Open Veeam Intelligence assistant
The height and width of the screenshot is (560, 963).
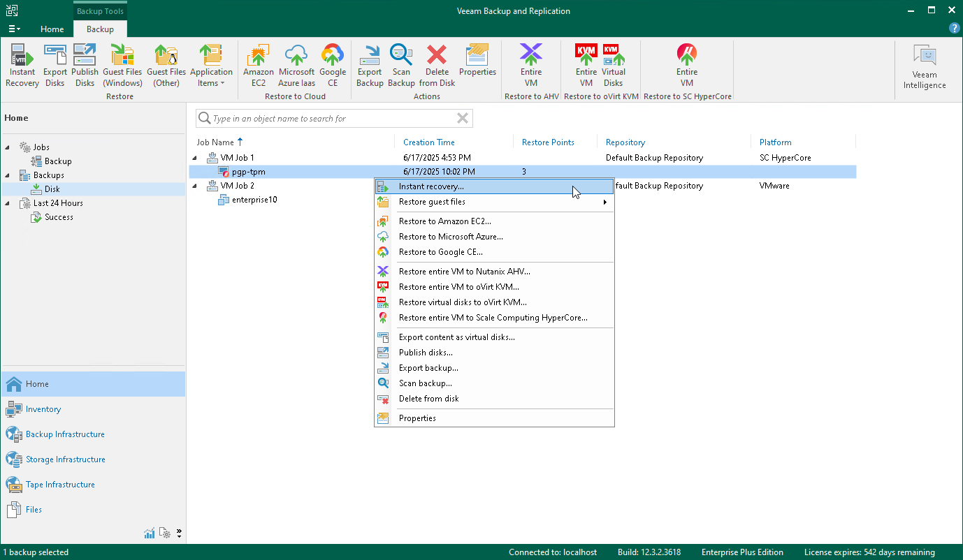pos(925,68)
